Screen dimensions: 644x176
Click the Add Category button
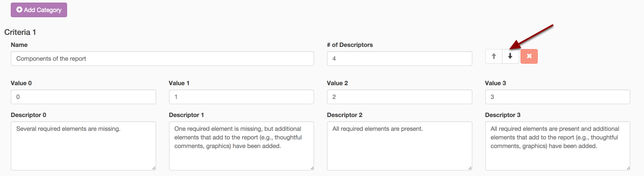[39, 9]
